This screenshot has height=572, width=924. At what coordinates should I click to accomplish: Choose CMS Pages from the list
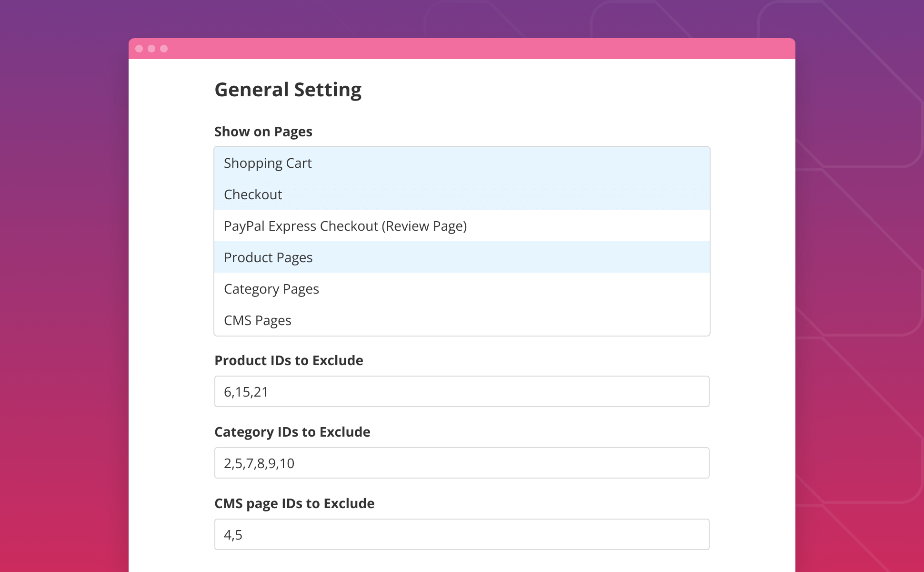(258, 320)
